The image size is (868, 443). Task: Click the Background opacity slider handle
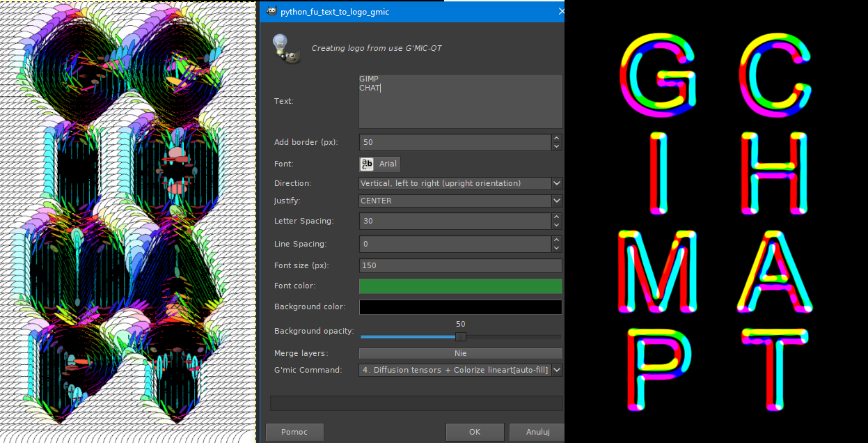click(460, 336)
